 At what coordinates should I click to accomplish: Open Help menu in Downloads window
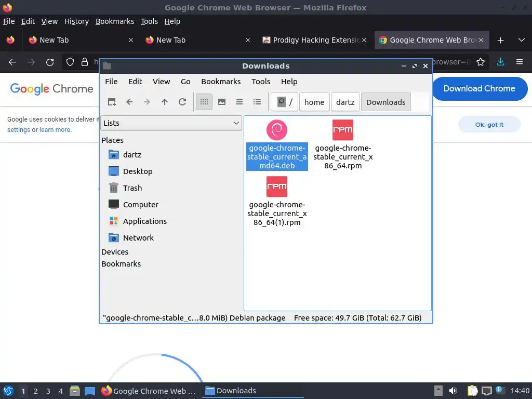click(x=289, y=82)
